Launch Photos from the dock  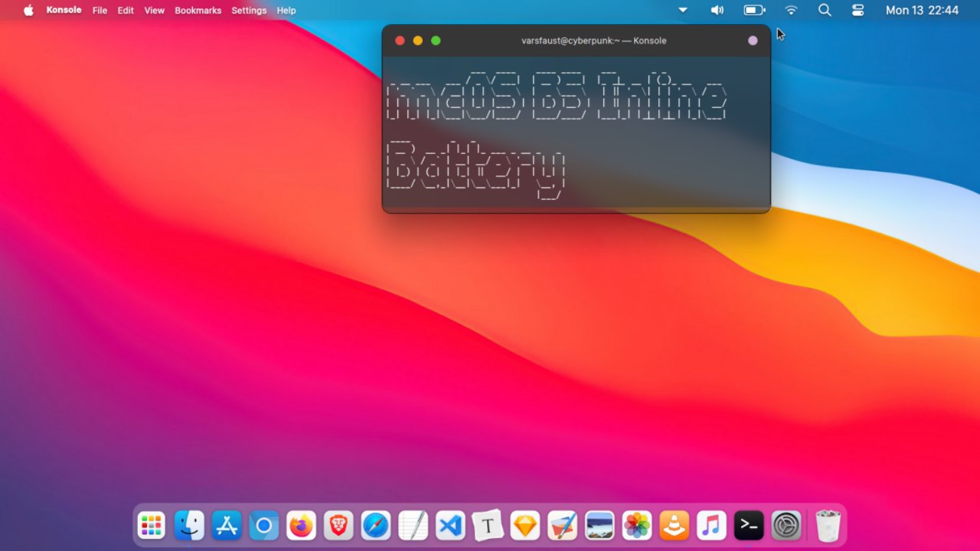point(637,526)
